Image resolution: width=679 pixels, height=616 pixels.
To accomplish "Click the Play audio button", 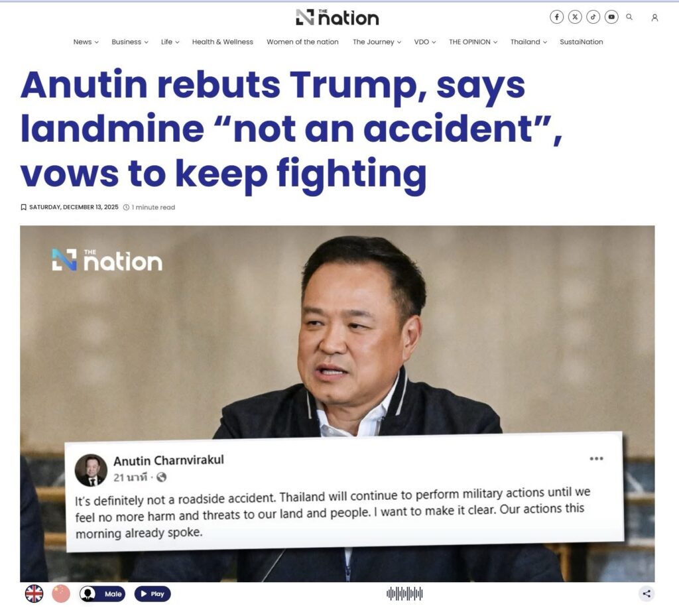I will (x=153, y=593).
